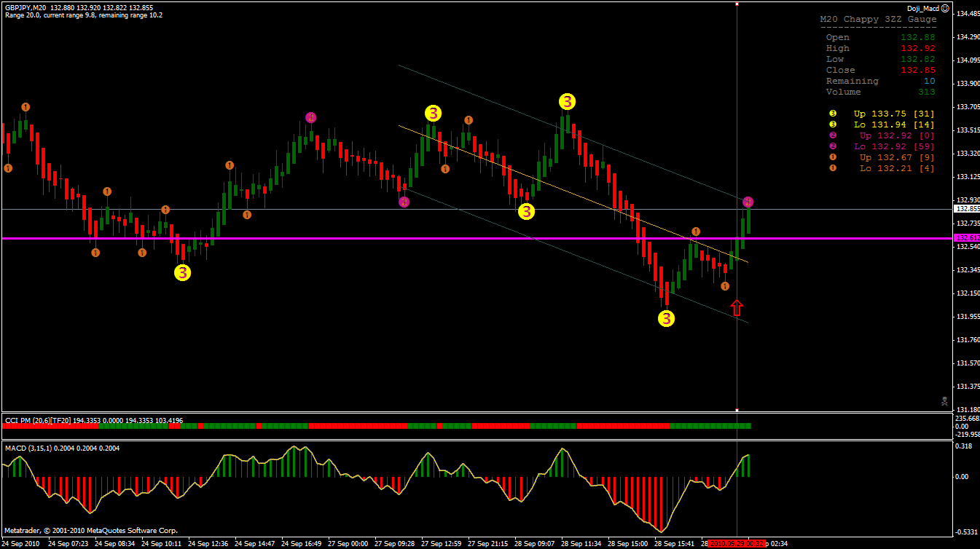
Task: Click the red-highlighted 2010.09.29 00:32 time label
Action: (736, 543)
